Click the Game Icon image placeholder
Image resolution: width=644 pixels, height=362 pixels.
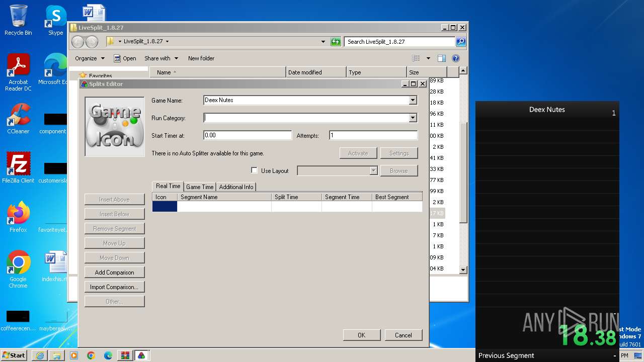pyautogui.click(x=115, y=126)
